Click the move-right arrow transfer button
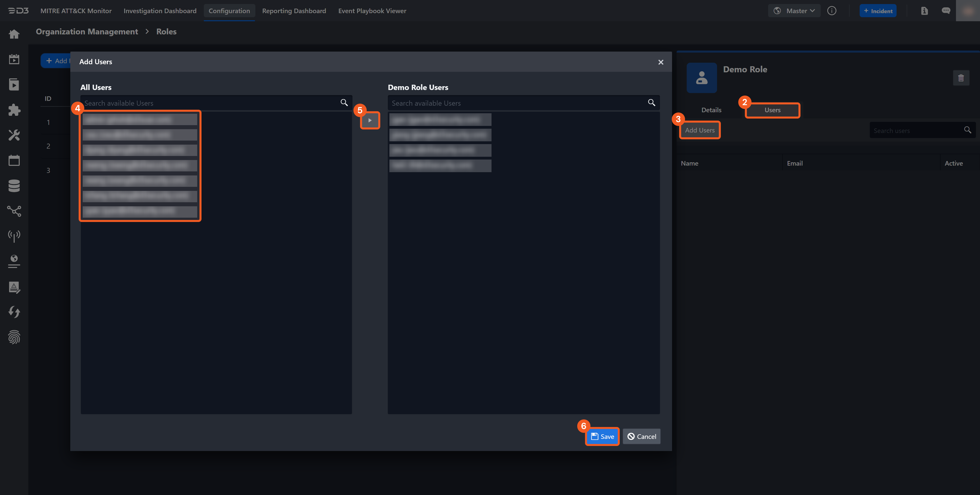The image size is (980, 495). [x=370, y=120]
